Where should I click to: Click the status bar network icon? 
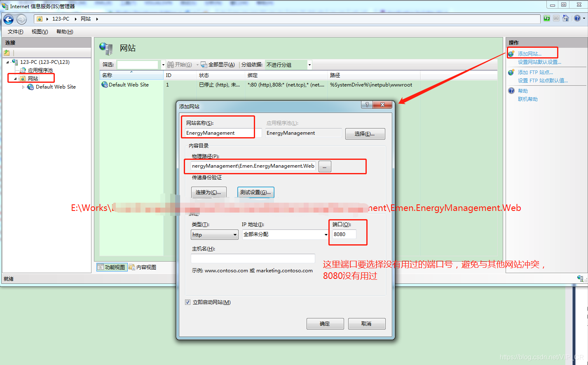[581, 279]
